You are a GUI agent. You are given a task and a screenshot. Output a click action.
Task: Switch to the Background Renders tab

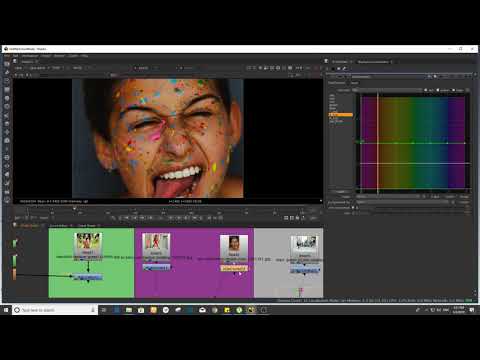373,62
